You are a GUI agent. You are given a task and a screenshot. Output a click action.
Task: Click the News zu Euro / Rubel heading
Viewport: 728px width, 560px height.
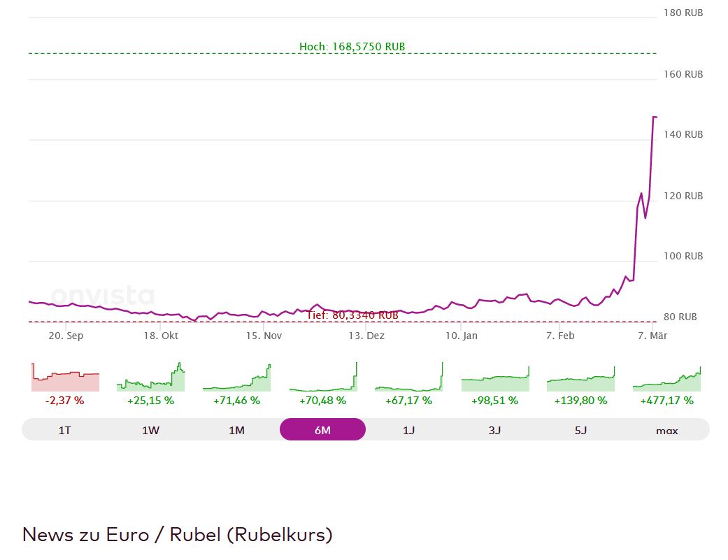[178, 535]
